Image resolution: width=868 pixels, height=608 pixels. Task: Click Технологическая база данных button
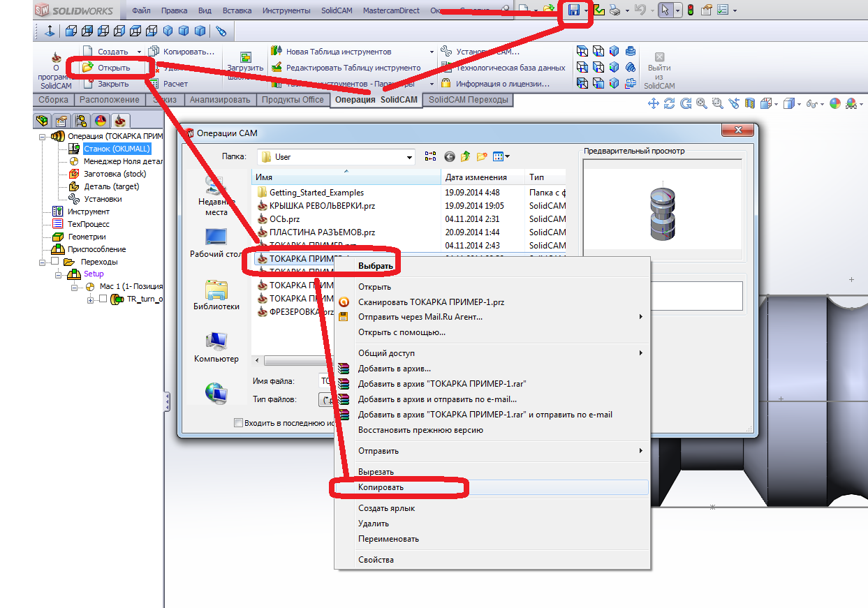pos(503,68)
